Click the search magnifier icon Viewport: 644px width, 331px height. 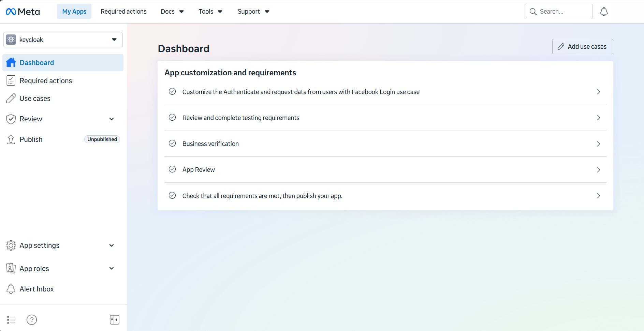pos(533,12)
